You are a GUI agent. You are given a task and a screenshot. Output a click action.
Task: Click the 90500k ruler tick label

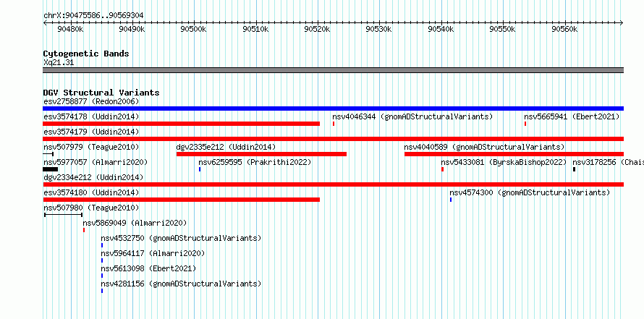193,29
